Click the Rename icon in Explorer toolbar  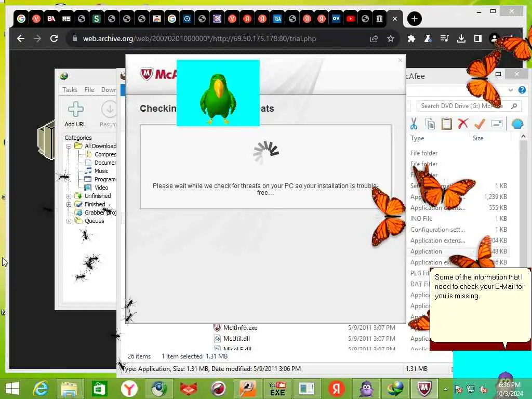coord(496,124)
